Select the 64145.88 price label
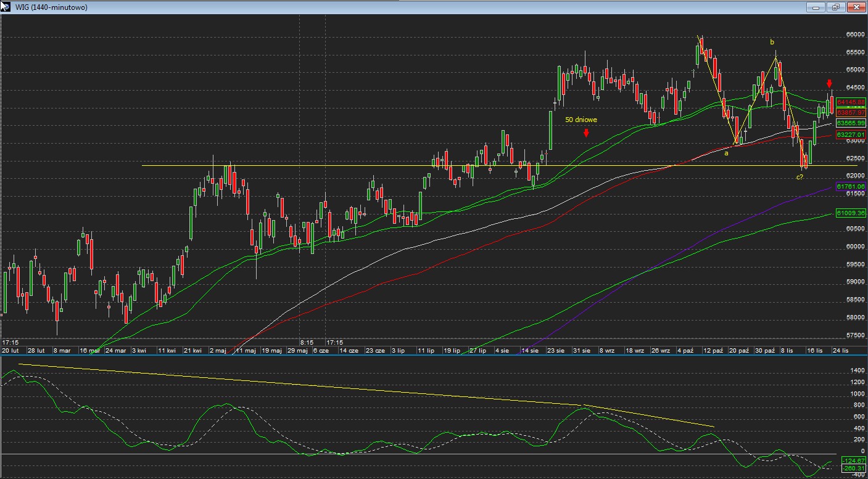The width and height of the screenshot is (868, 479). (851, 102)
